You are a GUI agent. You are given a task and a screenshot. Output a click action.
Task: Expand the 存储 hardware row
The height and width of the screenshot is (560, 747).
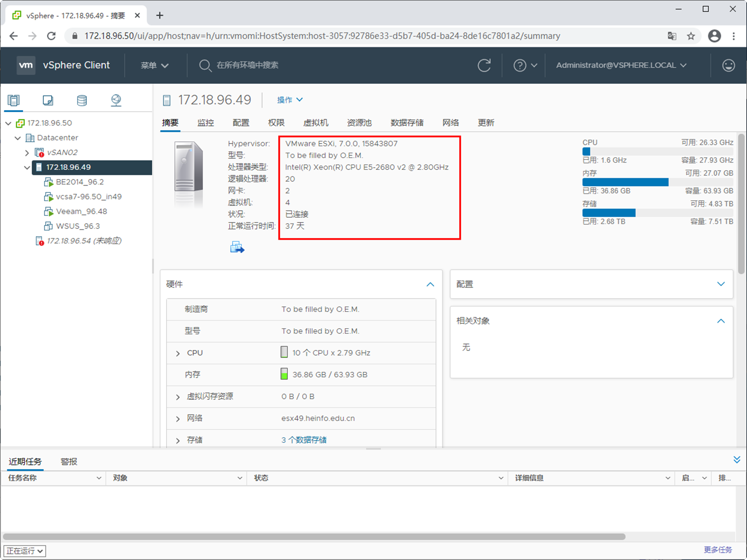tap(178, 441)
